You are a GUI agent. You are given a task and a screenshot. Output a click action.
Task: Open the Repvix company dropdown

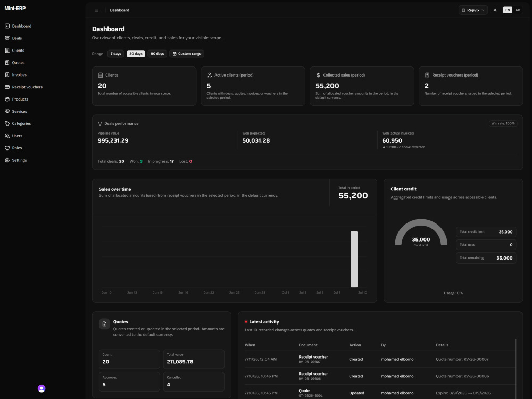coord(473,10)
